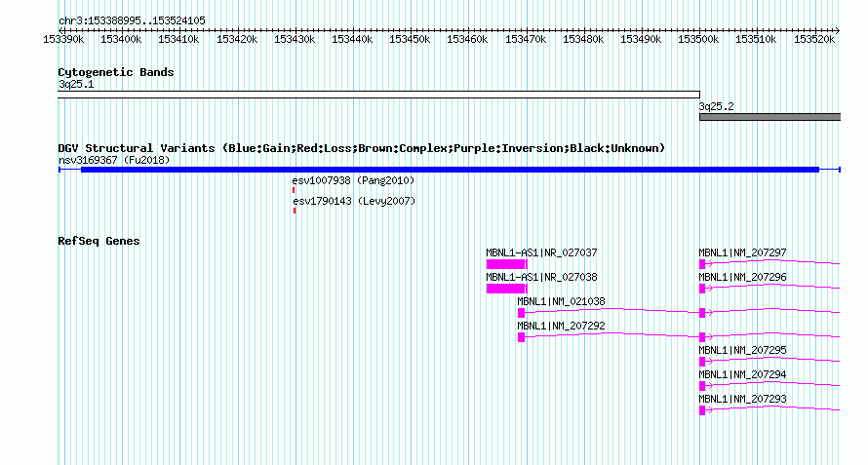Select the grey 3q25.2 band bar

(770, 117)
